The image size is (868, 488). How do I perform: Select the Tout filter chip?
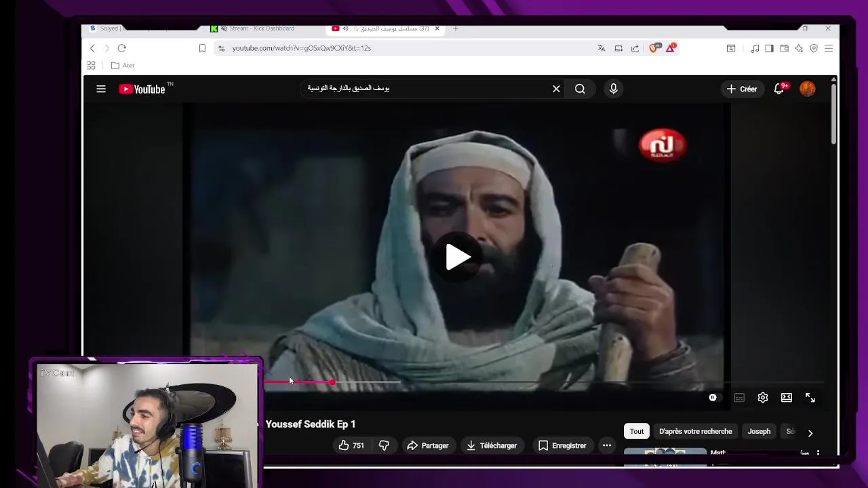click(x=637, y=431)
